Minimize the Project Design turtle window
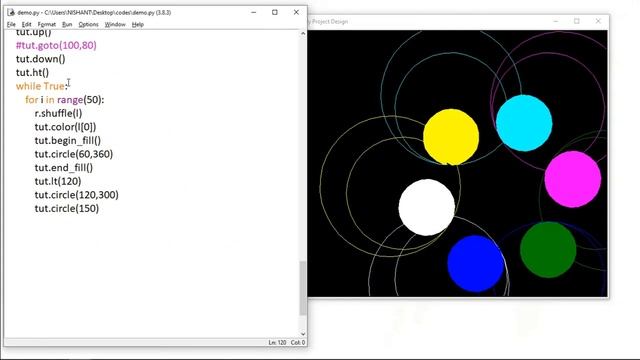 pyautogui.click(x=556, y=21)
